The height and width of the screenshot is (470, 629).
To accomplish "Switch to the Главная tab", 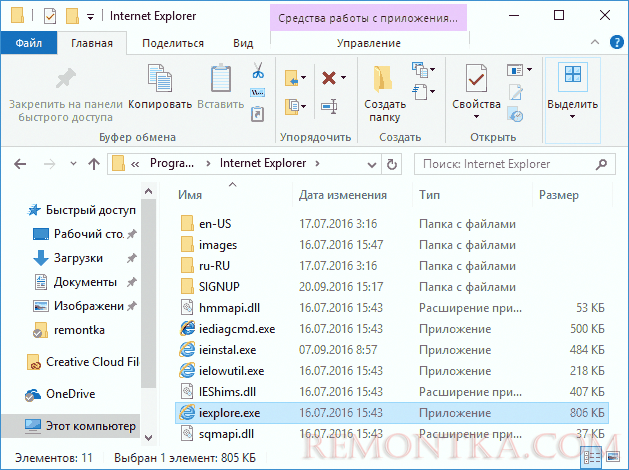I will coord(91,43).
